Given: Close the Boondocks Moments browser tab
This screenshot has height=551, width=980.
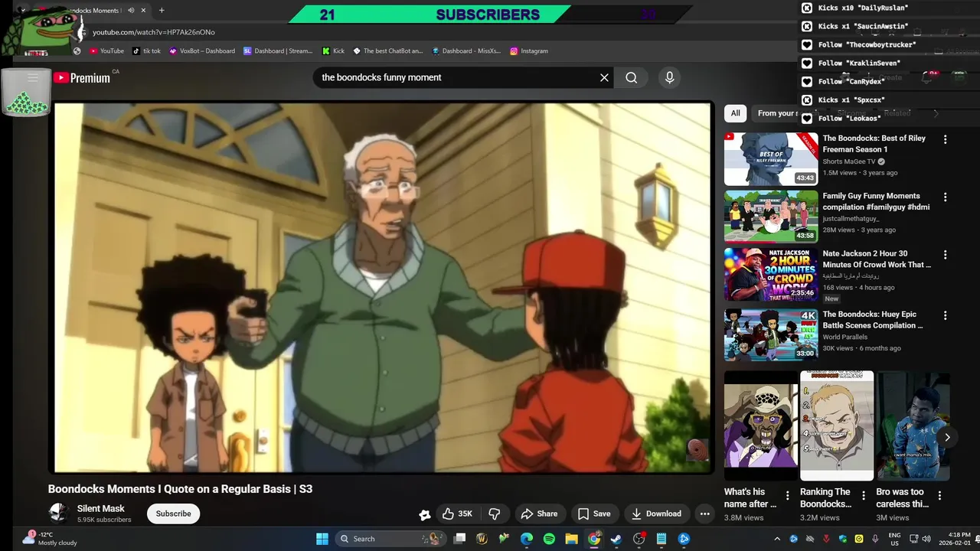Looking at the screenshot, I should tap(143, 11).
